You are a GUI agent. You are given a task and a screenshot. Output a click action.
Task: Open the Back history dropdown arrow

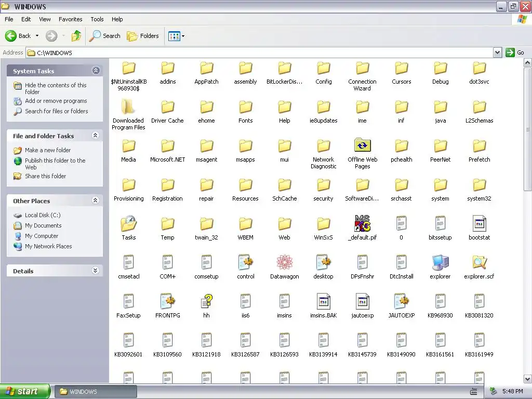click(x=37, y=36)
